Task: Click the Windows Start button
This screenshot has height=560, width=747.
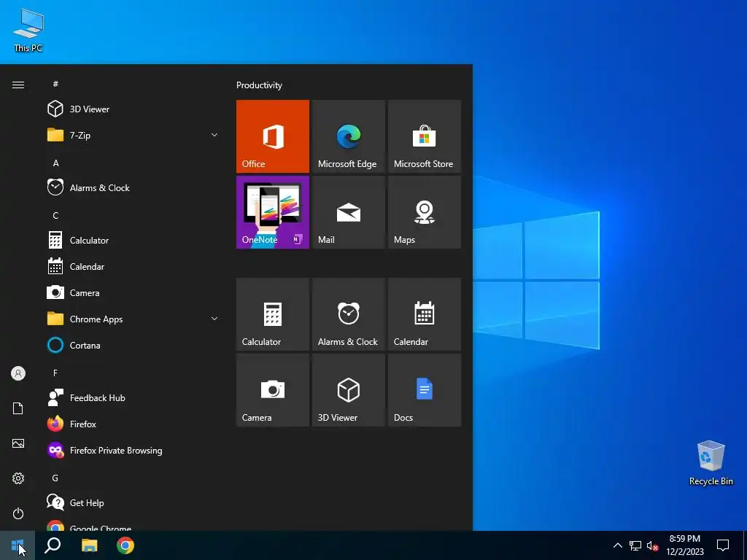Action: point(18,545)
